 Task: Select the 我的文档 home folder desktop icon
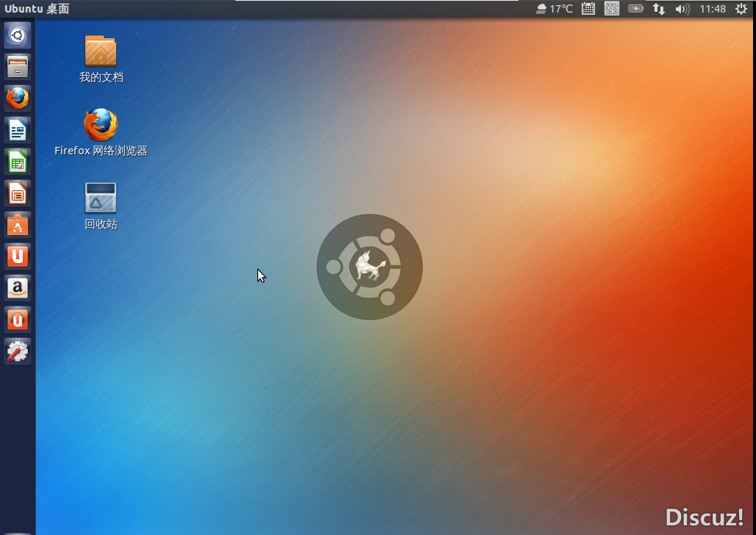coord(101,59)
